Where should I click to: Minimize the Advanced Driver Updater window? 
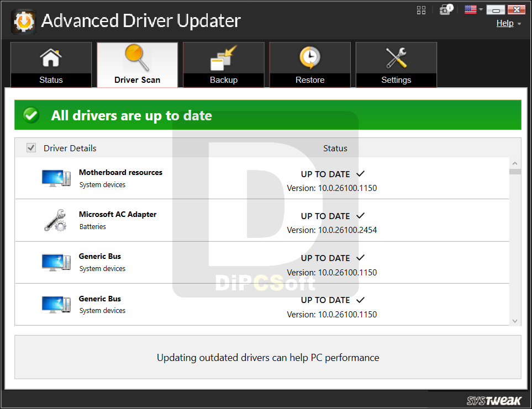click(x=496, y=10)
